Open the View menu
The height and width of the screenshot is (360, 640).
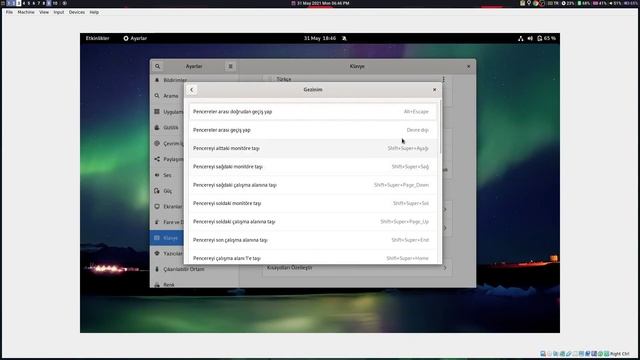point(44,12)
